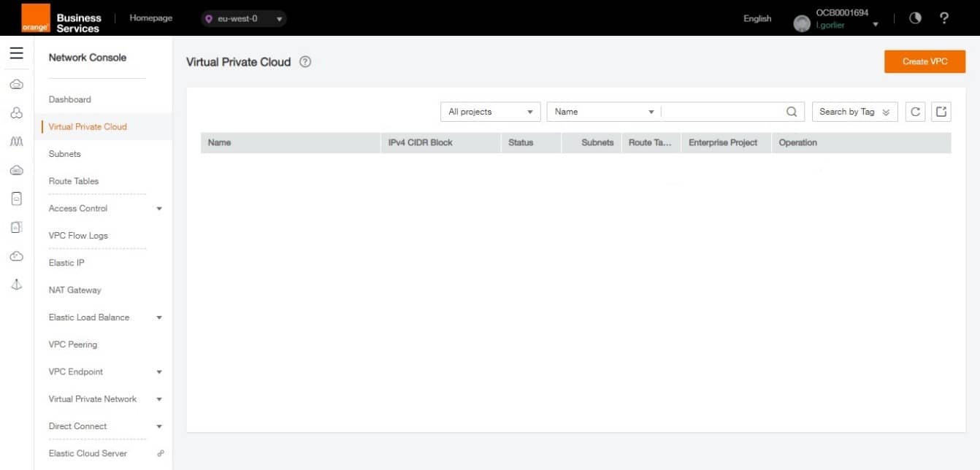The height and width of the screenshot is (470, 980).
Task: Go to Homepage from the header
Action: (x=151, y=18)
